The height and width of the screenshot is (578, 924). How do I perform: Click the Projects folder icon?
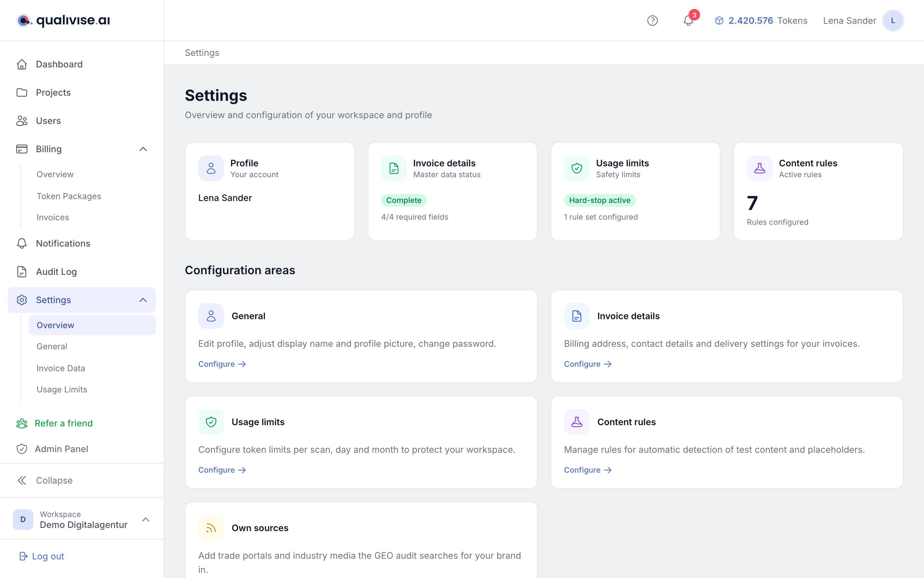pos(22,92)
